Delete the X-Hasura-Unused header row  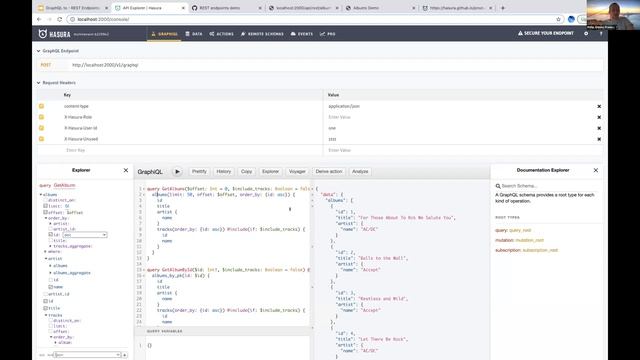click(599, 139)
